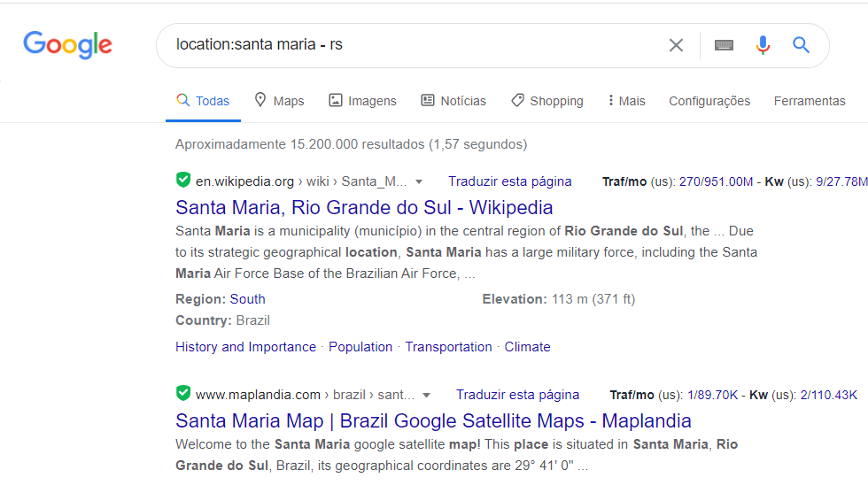Submit search using magnifier icon
Screen dimensions: 868x493
[x=801, y=45]
